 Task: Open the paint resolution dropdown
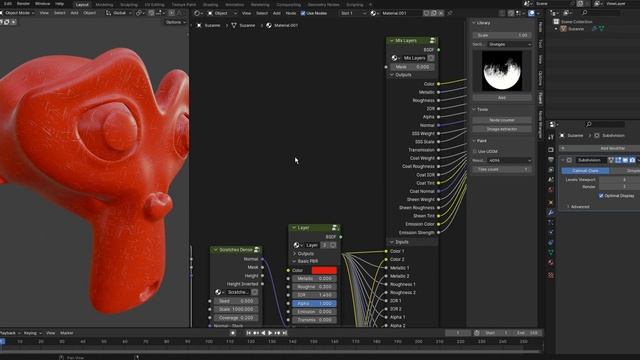coord(510,160)
